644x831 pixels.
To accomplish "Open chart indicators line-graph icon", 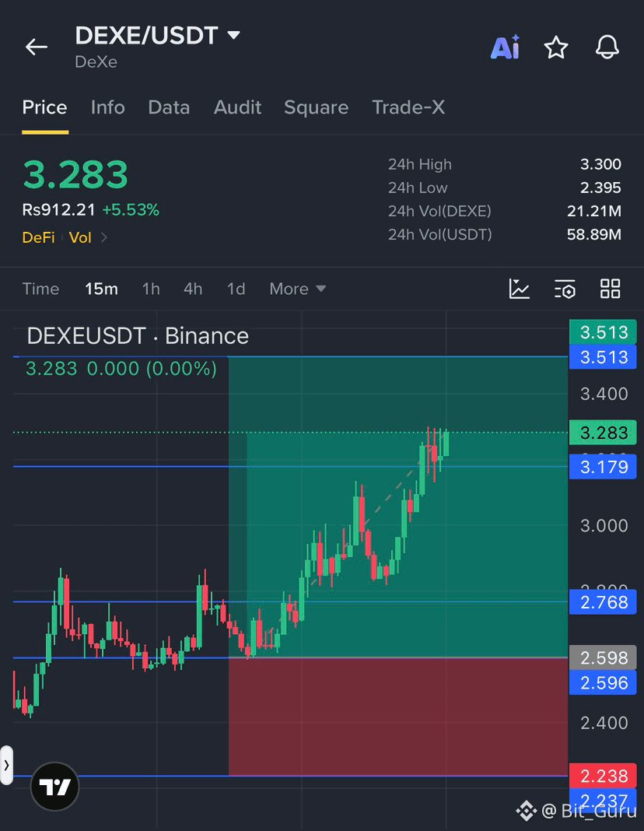I will tap(519, 289).
